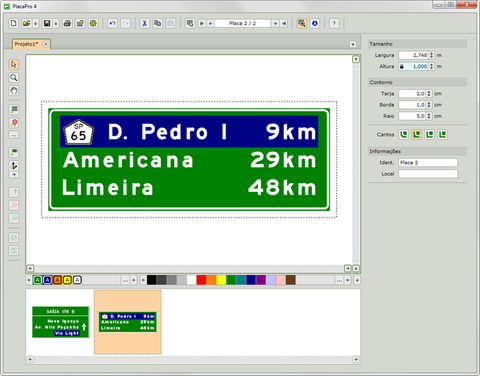Select the first Cantos corner style
Viewport: 480px width, 376px height.
[x=404, y=134]
